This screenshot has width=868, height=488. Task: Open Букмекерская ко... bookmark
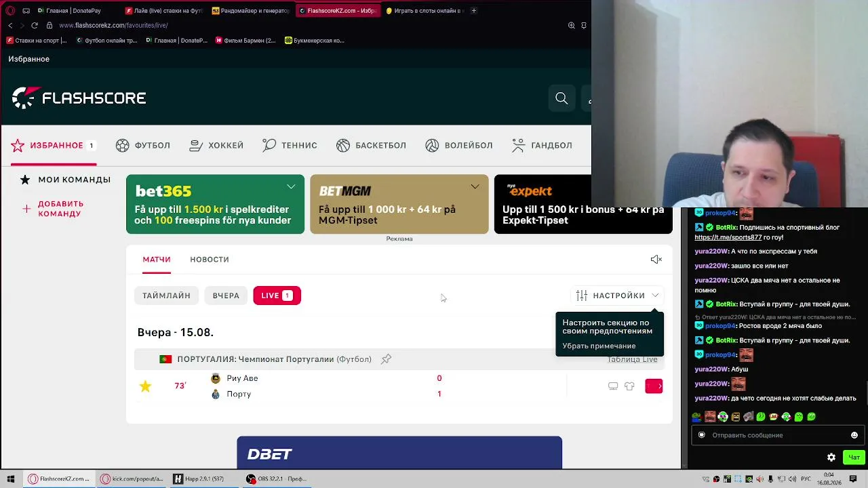[315, 41]
